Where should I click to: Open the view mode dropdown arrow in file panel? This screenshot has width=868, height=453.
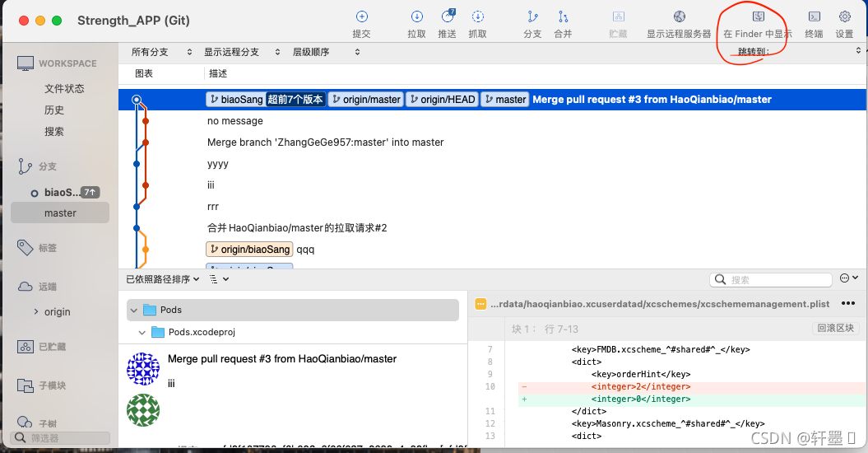(x=226, y=279)
